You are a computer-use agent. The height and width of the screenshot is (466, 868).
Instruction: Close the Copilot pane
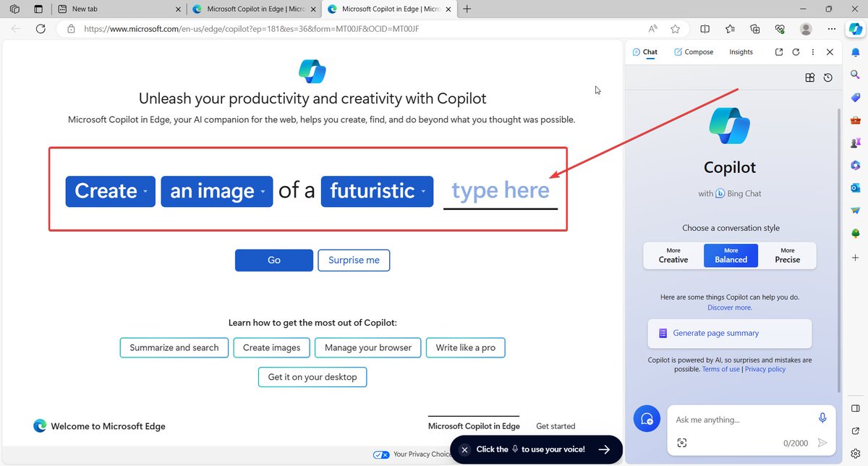(830, 52)
